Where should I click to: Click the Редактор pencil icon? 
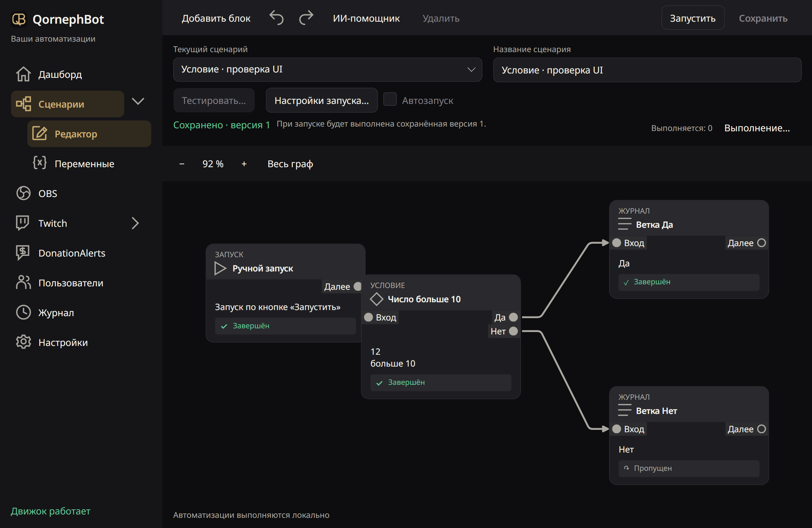point(40,133)
